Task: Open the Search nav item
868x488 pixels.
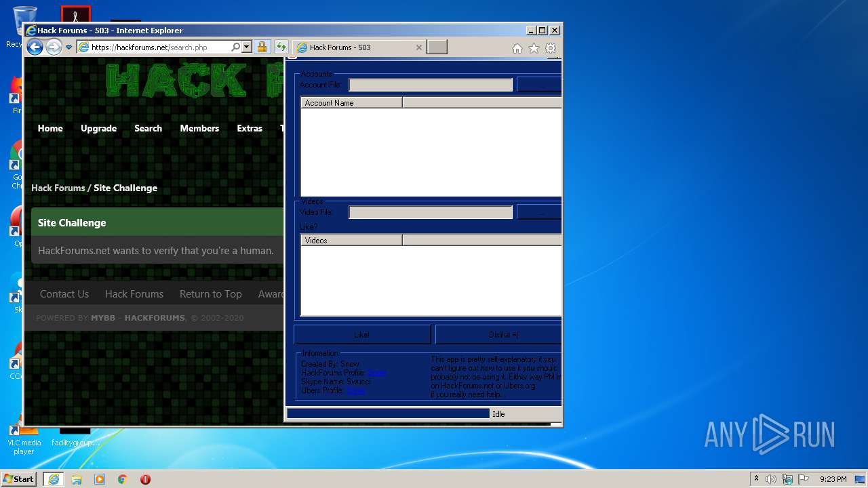Action: tap(148, 128)
